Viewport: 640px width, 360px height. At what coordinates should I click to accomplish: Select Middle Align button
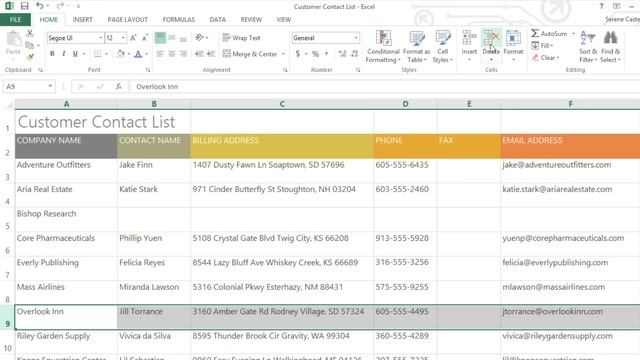172,38
